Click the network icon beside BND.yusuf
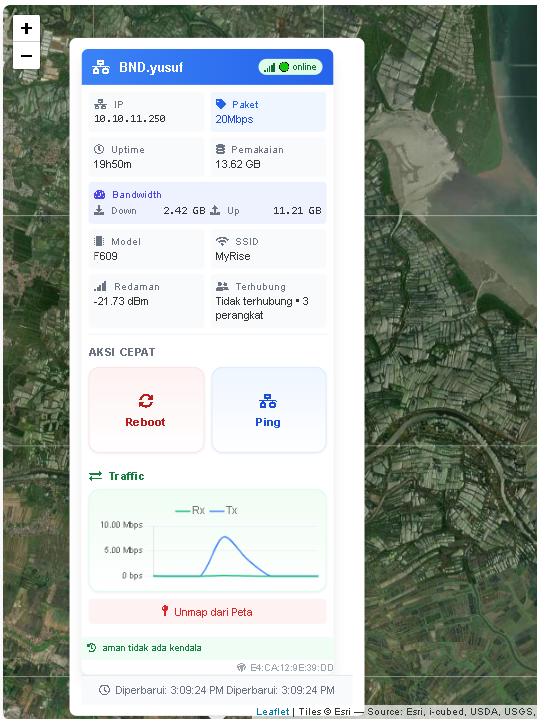Screen dimensions: 537x719 coord(101,67)
